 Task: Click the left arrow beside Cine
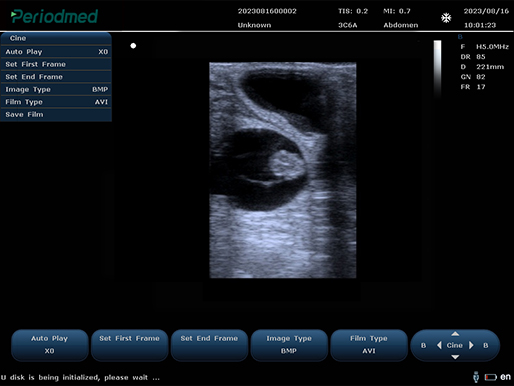439,345
